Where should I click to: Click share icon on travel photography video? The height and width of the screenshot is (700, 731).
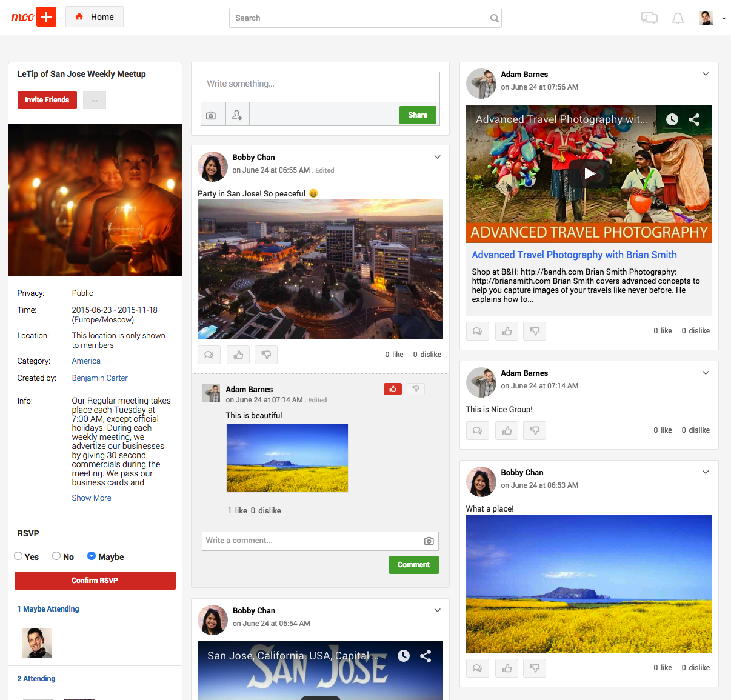[x=694, y=119]
